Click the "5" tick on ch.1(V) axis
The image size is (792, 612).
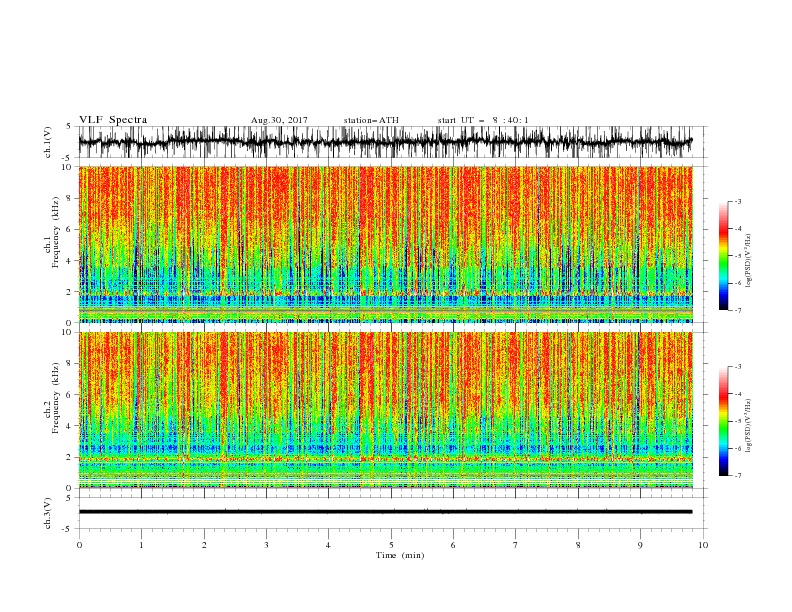click(70, 126)
